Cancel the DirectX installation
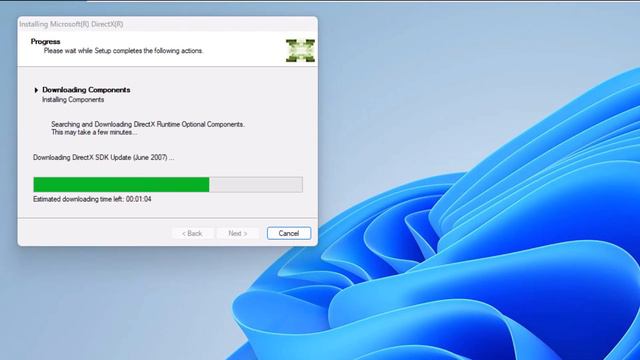The image size is (640, 360). point(289,233)
